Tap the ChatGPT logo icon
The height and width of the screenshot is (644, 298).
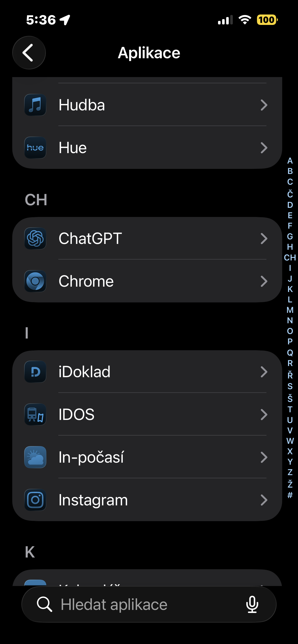click(35, 239)
